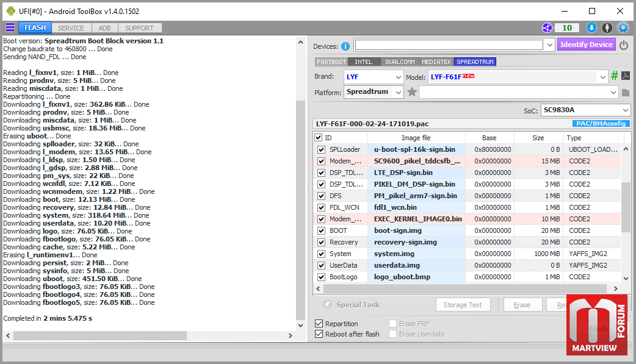Image resolution: width=636 pixels, height=364 pixels.
Task: Switch to the FLASH tab
Action: [35, 27]
